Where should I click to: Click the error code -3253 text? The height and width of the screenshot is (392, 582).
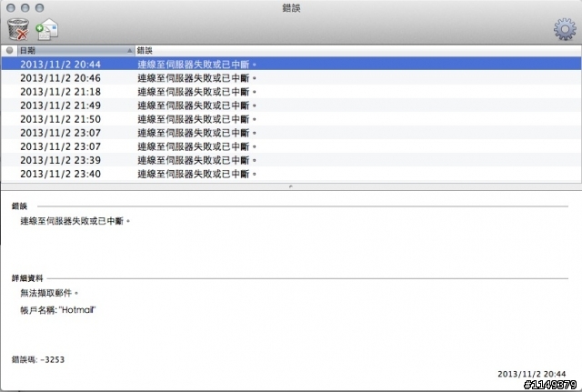pos(38,359)
